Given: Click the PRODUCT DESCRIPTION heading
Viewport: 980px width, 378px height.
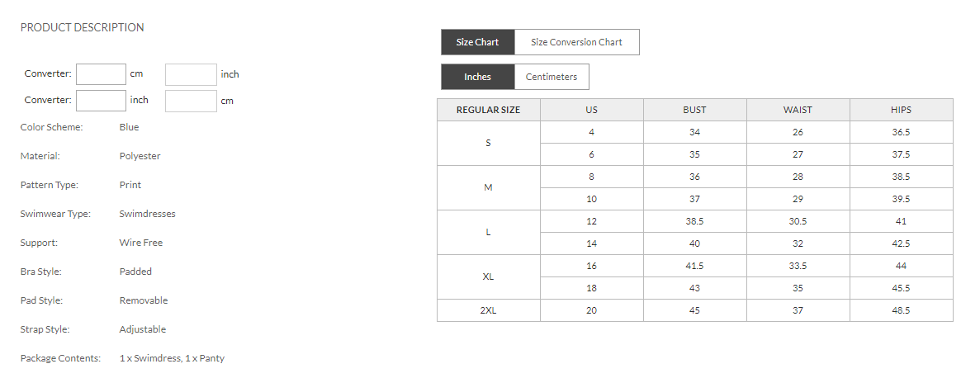Looking at the screenshot, I should [82, 27].
